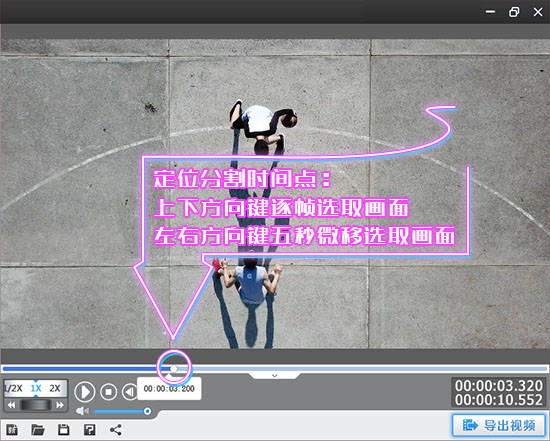Select 1X playback speed
550x441 pixels.
pyautogui.click(x=36, y=388)
